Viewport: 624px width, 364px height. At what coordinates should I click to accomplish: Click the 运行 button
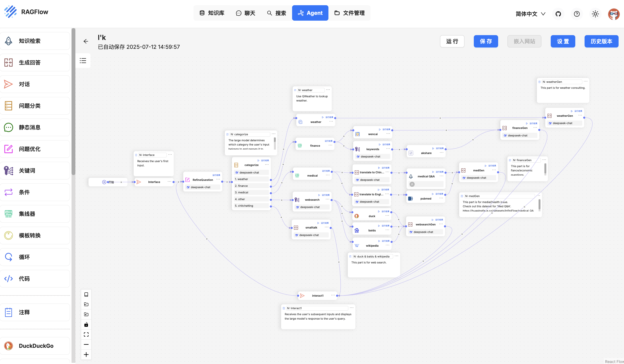(452, 41)
